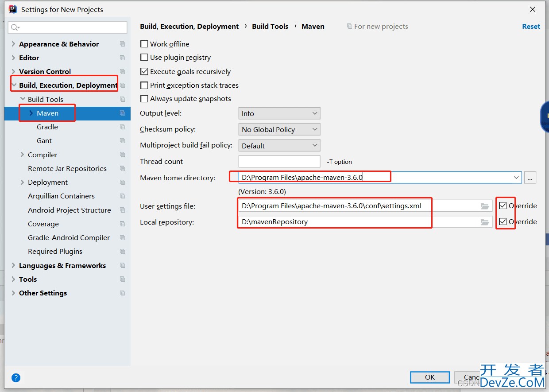Click the IntelliJ IDEA logo in title bar
Image resolution: width=549 pixels, height=392 pixels.
click(13, 9)
